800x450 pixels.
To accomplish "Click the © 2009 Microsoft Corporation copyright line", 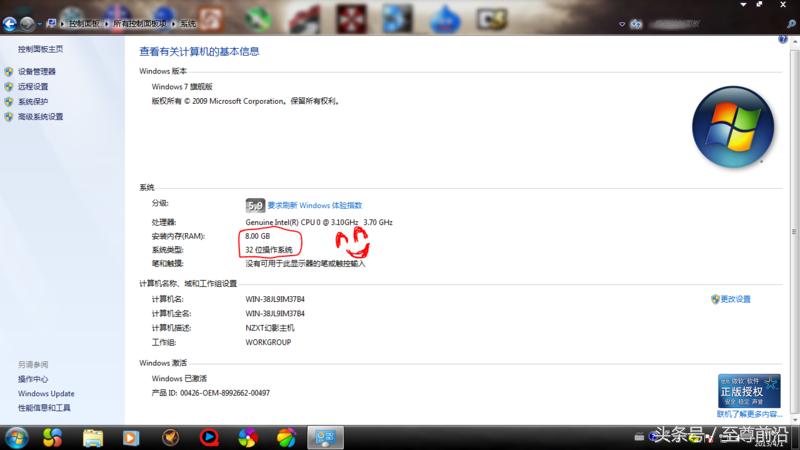I will tap(245, 101).
